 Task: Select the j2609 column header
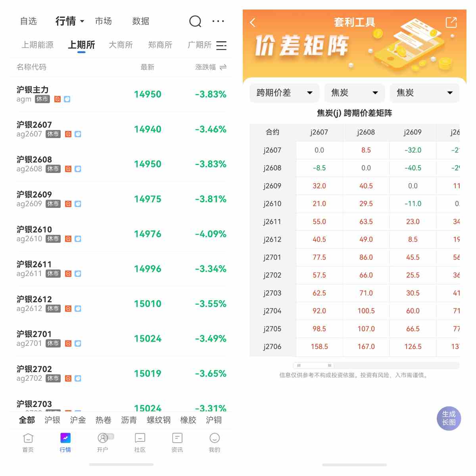[x=413, y=132]
